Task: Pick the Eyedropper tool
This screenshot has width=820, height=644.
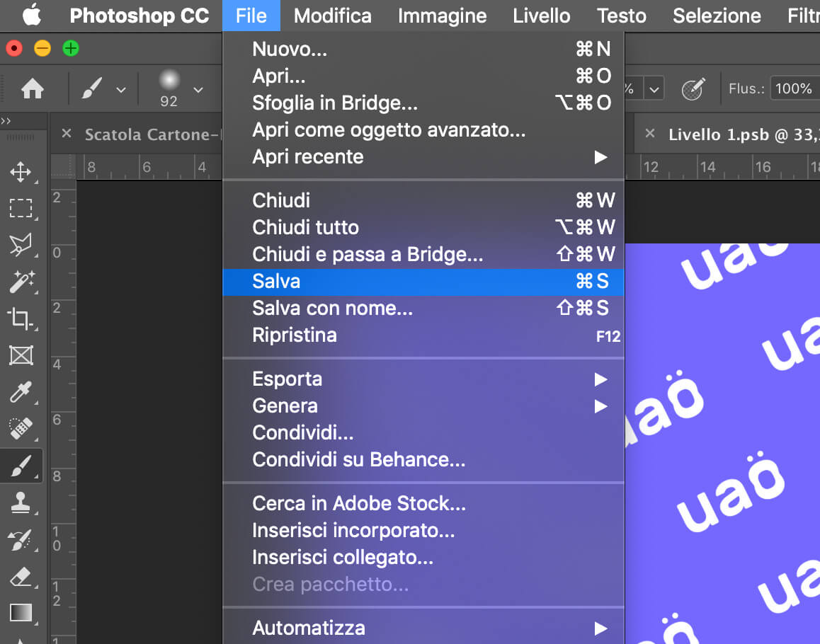Action: tap(21, 391)
